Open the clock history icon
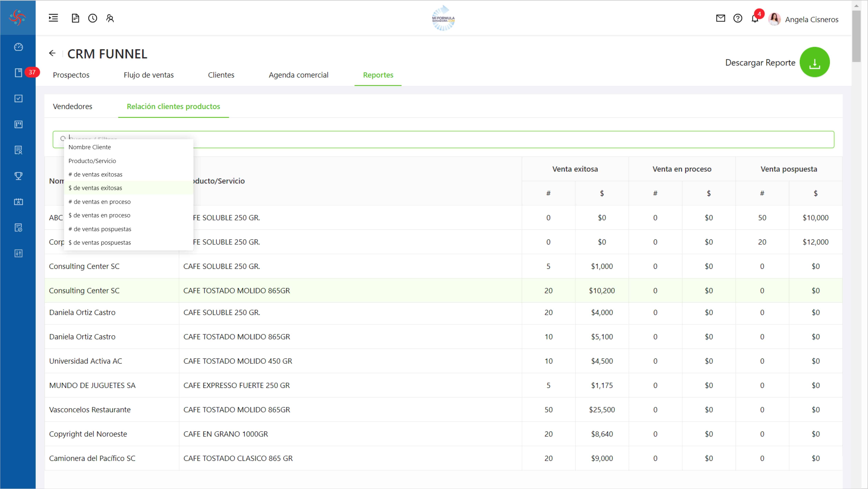 point(93,18)
